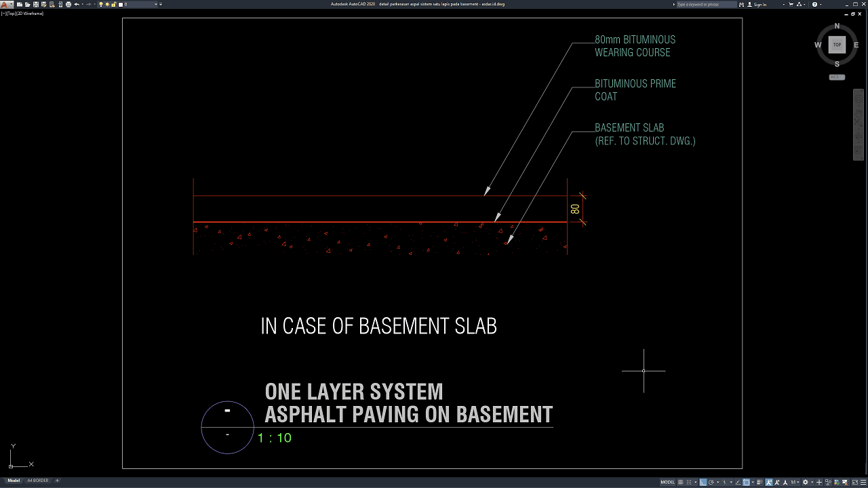Click the workspace switching gear icon
This screenshot has height=488, width=868.
(x=805, y=482)
